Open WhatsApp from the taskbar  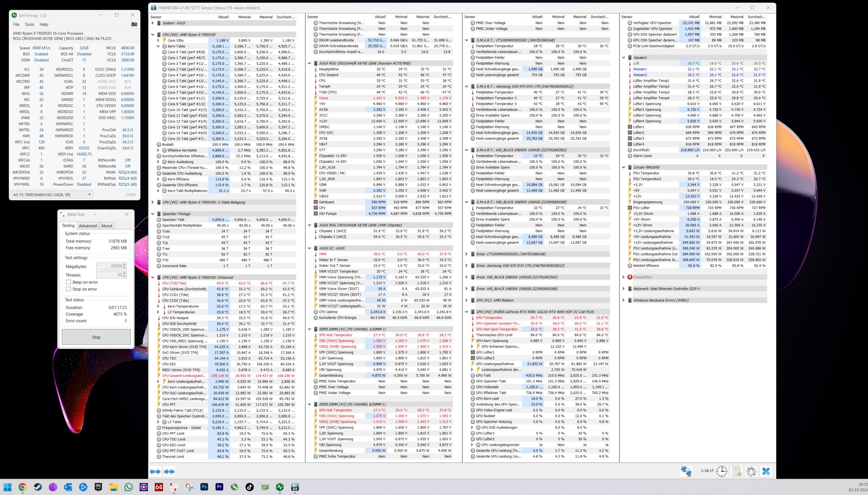[x=129, y=487]
